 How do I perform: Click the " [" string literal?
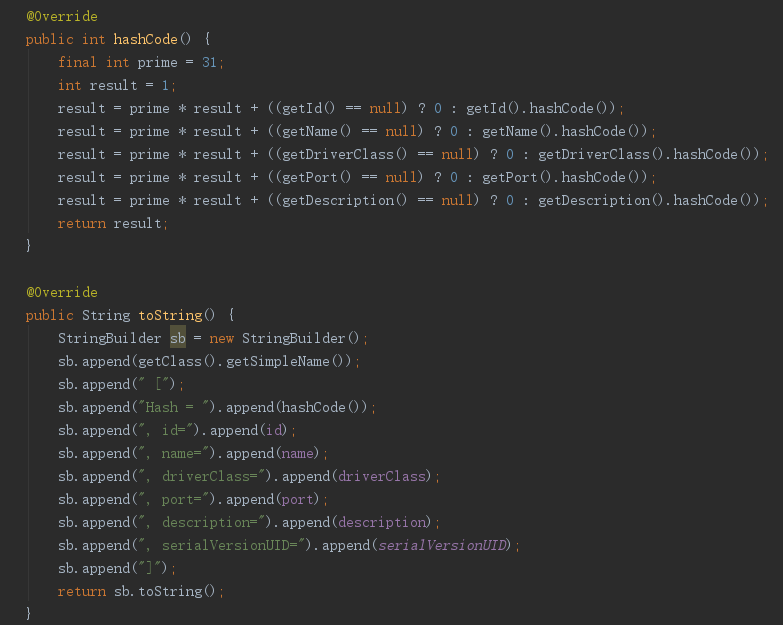155,384
